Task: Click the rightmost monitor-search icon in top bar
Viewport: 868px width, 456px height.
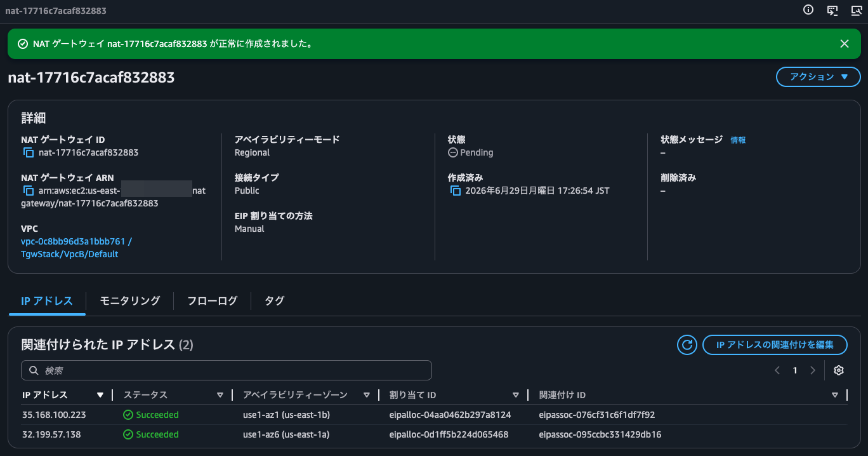Action: coord(856,10)
